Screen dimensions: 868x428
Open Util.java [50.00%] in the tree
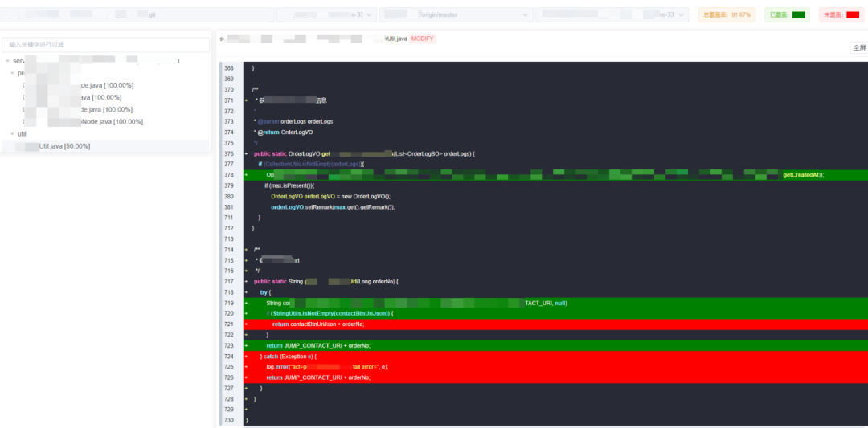click(x=52, y=146)
